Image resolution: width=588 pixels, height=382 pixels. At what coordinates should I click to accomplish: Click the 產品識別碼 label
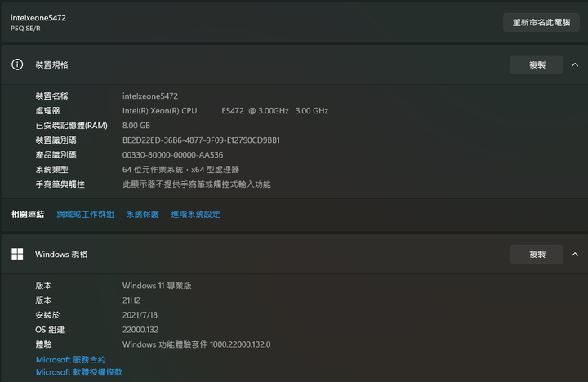(x=56, y=155)
